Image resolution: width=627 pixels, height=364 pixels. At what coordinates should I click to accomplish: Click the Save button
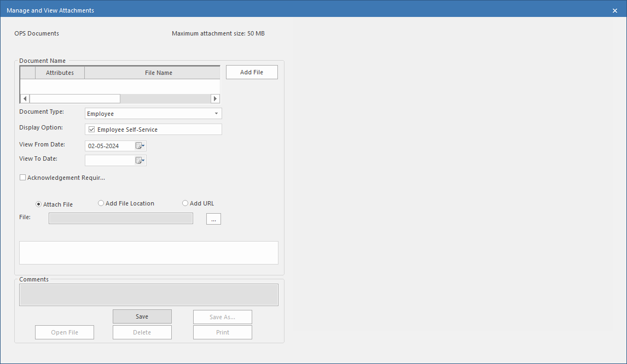142,316
